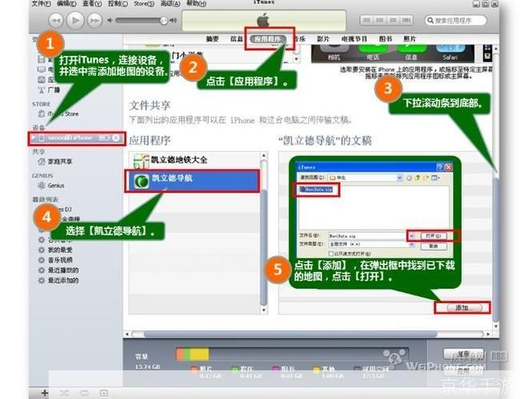Click app list scroll-up arrow
Image resolution: width=532 pixels, height=399 pixels.
pyautogui.click(x=264, y=156)
